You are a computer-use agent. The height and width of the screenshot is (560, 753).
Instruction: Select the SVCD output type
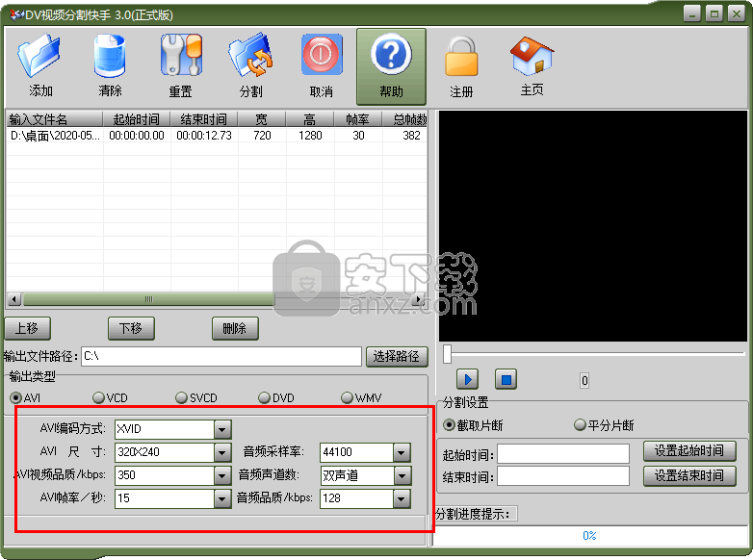pyautogui.click(x=181, y=397)
